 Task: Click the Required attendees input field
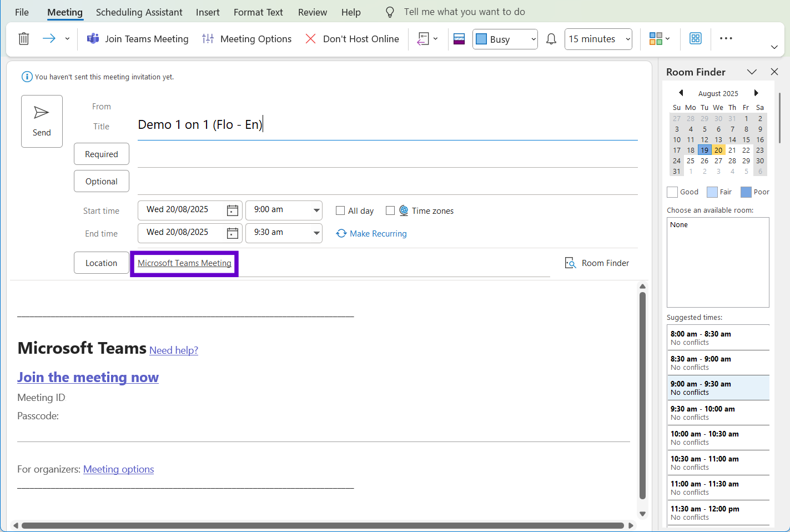pyautogui.click(x=388, y=155)
